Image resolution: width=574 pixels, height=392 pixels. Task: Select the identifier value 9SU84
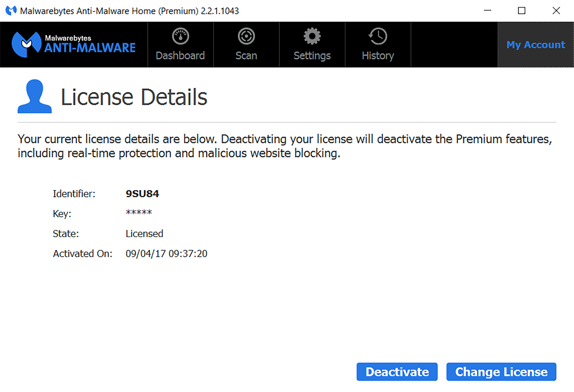coord(142,194)
